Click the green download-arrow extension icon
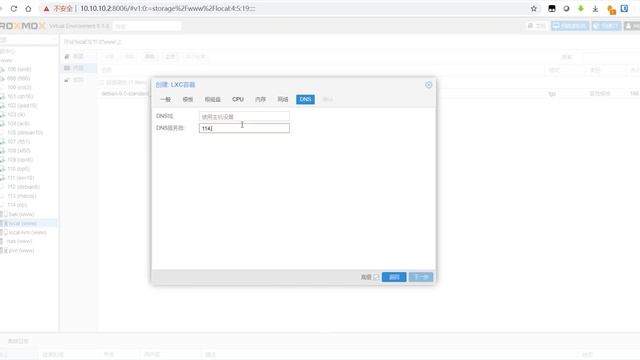The width and height of the screenshot is (640, 360). click(580, 9)
